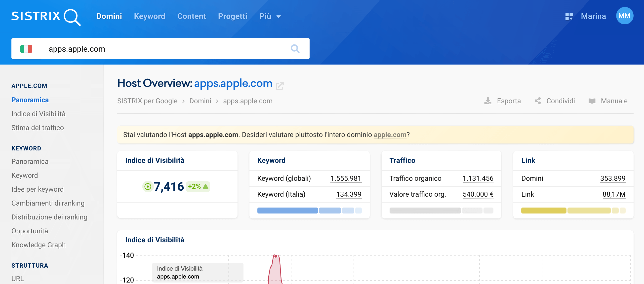This screenshot has width=644, height=284.
Task: Click the Manuale label
Action: (x=614, y=101)
